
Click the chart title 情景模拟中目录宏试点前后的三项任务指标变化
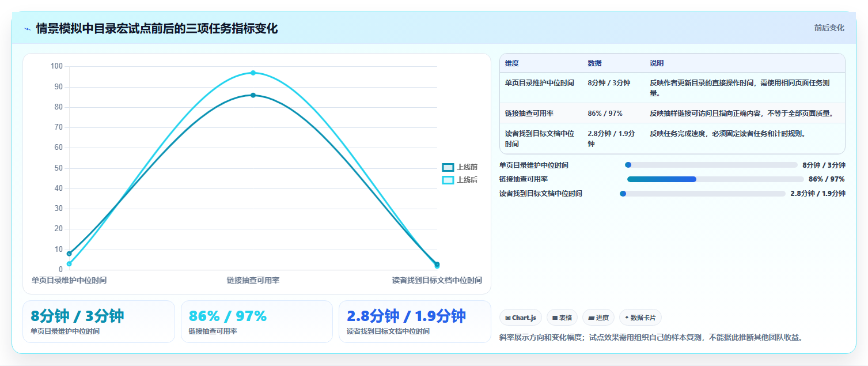[x=157, y=28]
